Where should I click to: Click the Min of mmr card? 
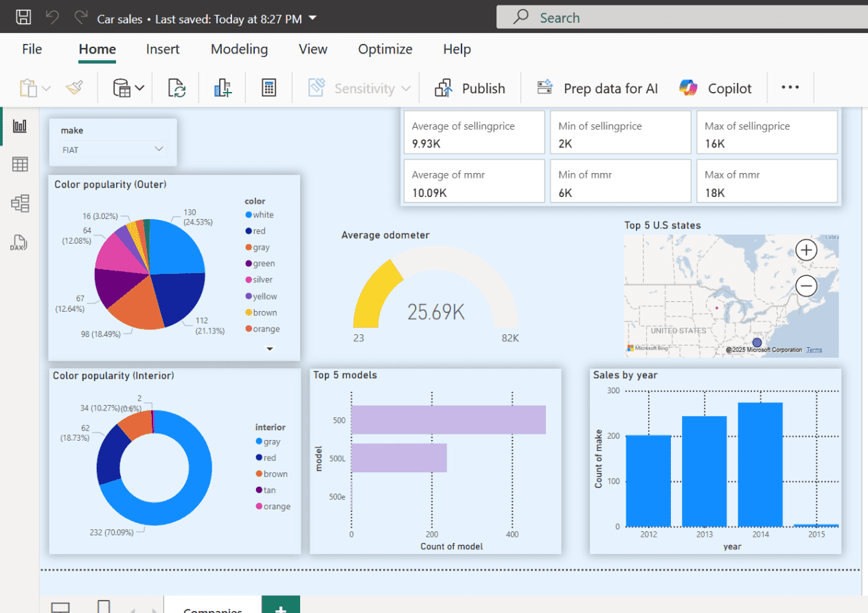click(x=620, y=181)
